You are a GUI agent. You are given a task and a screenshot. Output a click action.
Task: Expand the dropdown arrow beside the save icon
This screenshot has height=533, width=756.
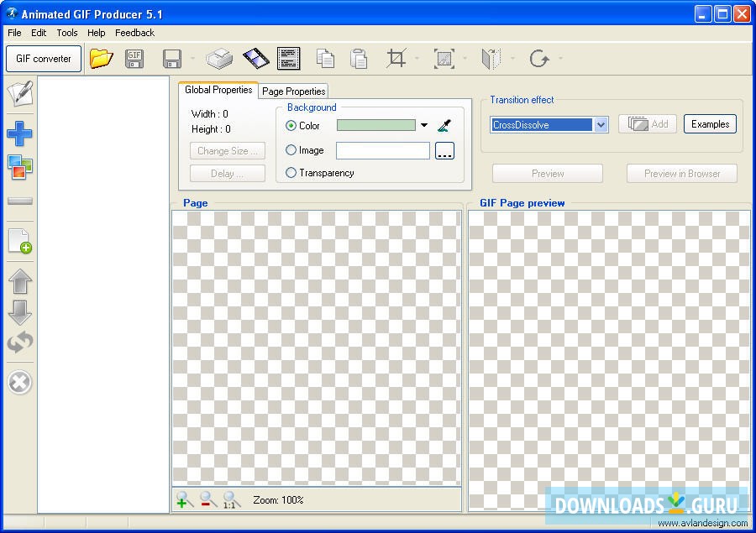pos(192,59)
